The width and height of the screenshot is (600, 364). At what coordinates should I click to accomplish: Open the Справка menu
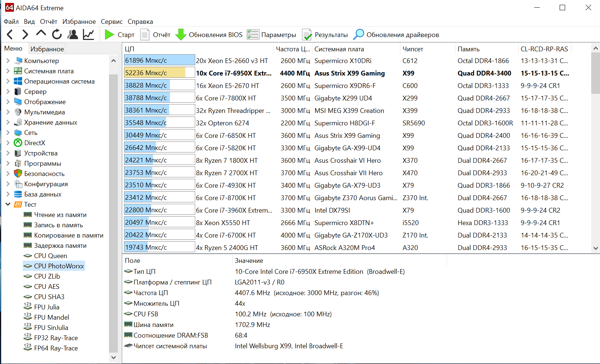[140, 22]
